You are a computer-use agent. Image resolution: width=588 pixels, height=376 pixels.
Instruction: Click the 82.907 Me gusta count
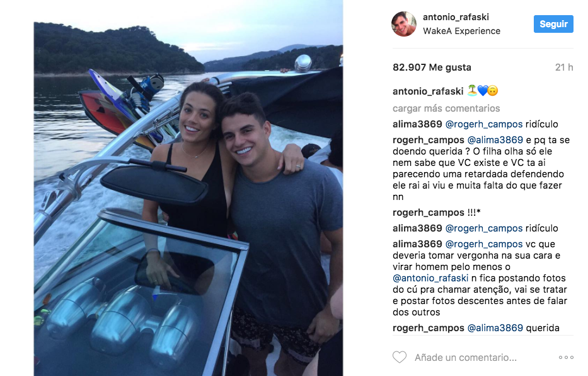(432, 68)
